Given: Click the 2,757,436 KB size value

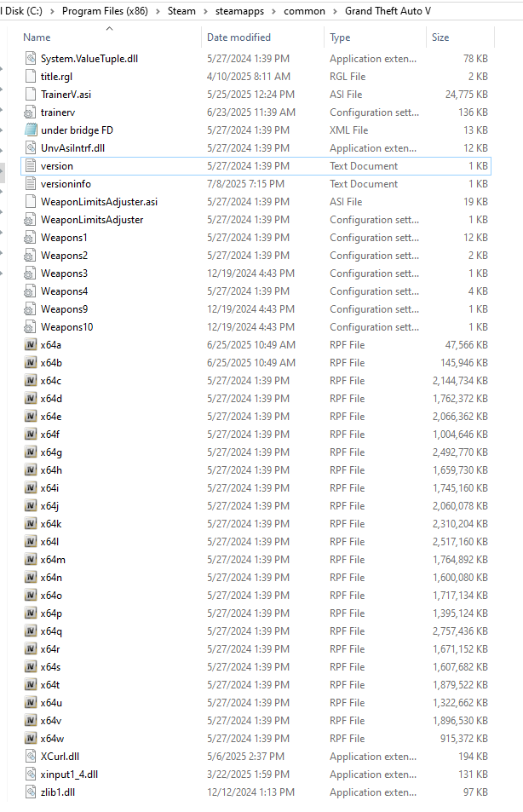Looking at the screenshot, I should 460,631.
